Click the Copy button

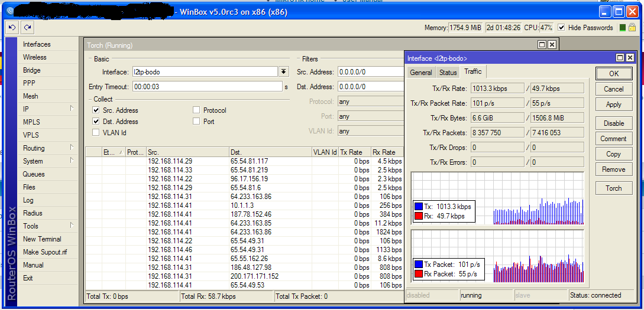point(614,154)
